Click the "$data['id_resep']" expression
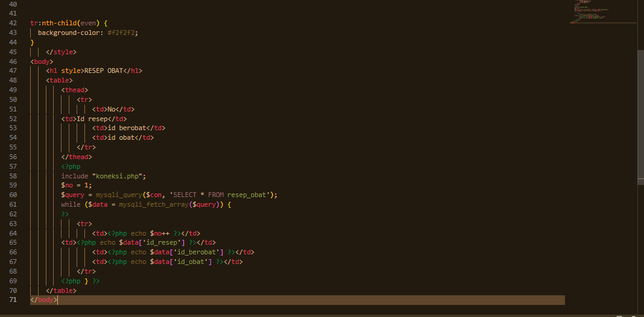The height and width of the screenshot is (317, 644). (152, 243)
